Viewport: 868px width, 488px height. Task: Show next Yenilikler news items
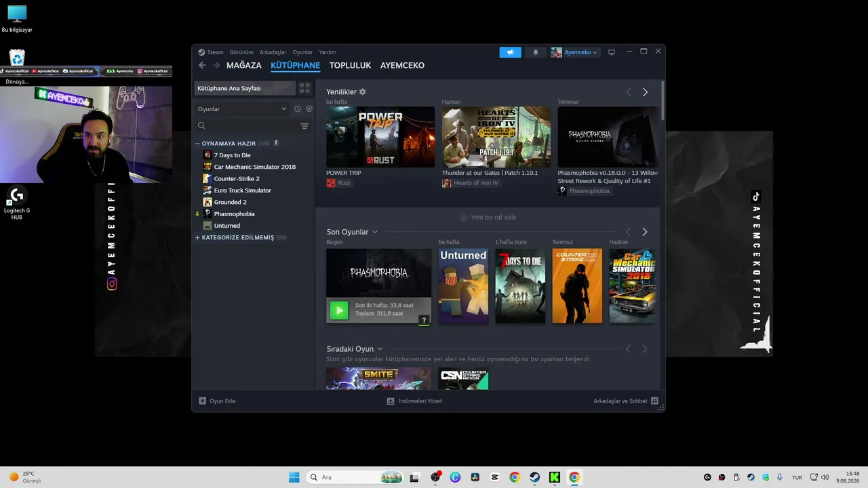(645, 92)
